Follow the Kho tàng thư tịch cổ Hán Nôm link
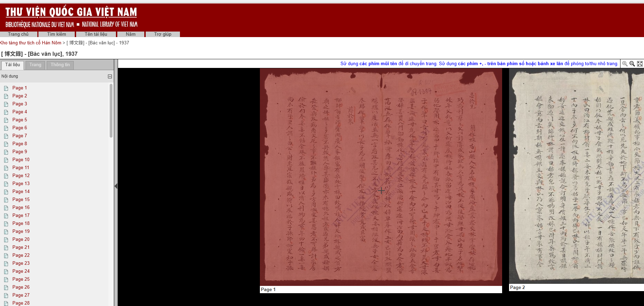This screenshot has width=644, height=306. tap(30, 43)
